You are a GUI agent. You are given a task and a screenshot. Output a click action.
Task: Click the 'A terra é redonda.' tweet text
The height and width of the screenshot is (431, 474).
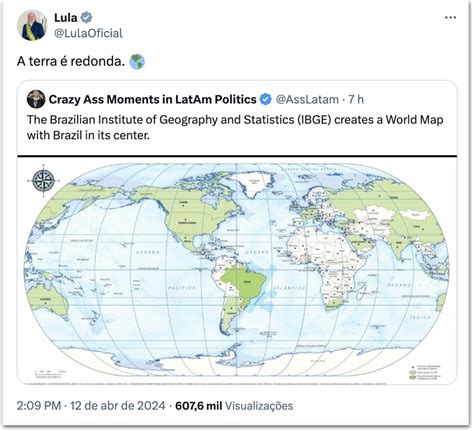71,62
